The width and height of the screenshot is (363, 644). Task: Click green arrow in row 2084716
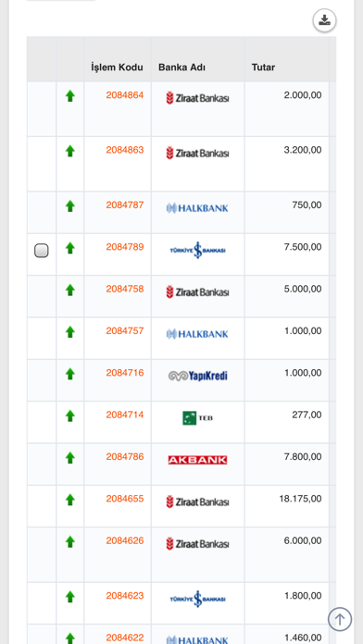pyautogui.click(x=70, y=374)
